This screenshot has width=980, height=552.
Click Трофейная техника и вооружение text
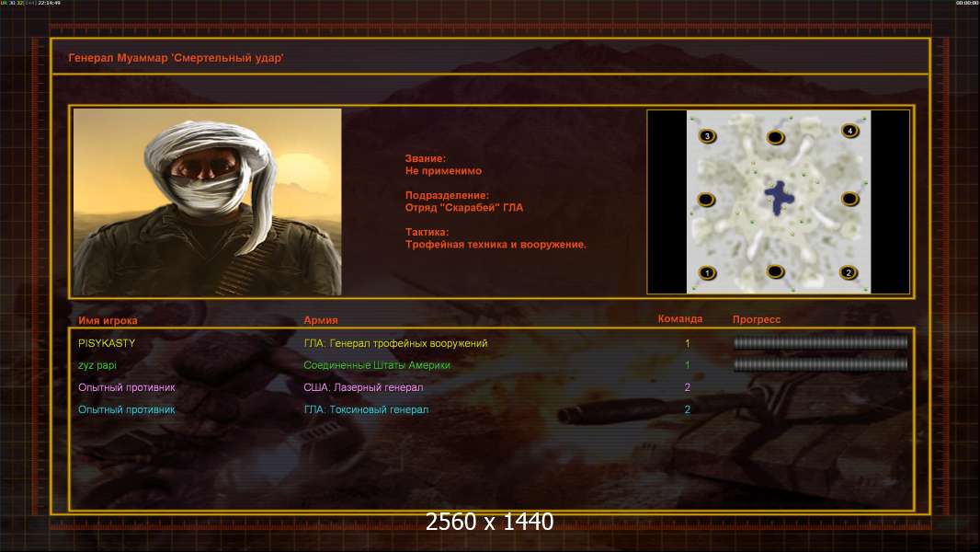point(496,245)
